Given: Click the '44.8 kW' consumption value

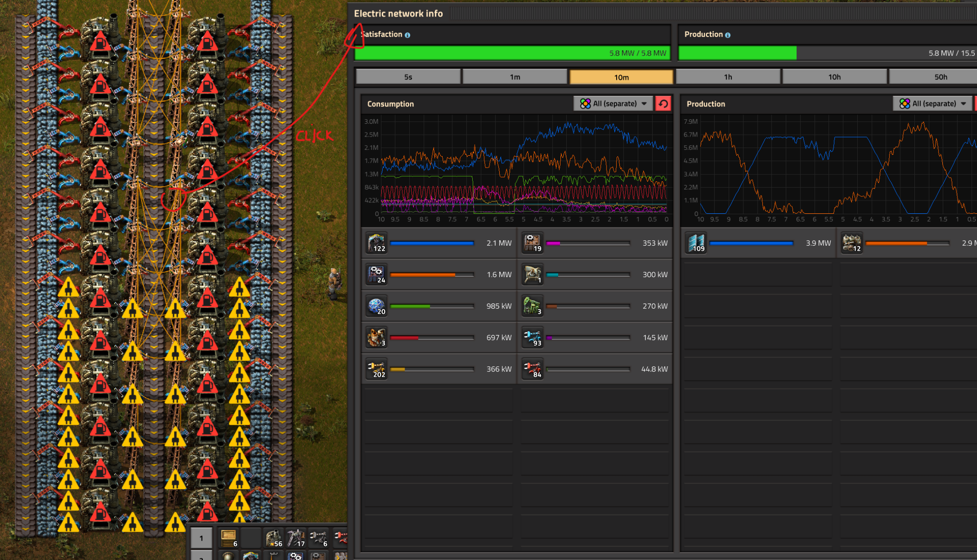Looking at the screenshot, I should [654, 369].
